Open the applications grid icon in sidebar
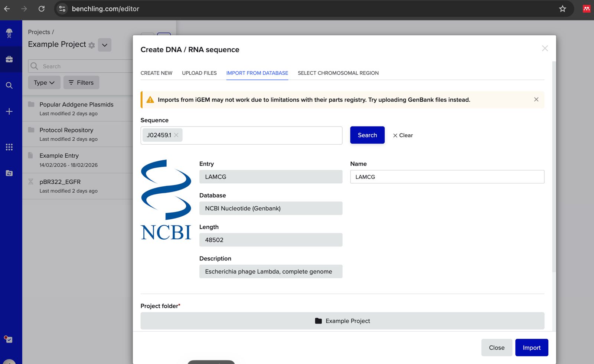This screenshot has height=364, width=594. [x=9, y=147]
